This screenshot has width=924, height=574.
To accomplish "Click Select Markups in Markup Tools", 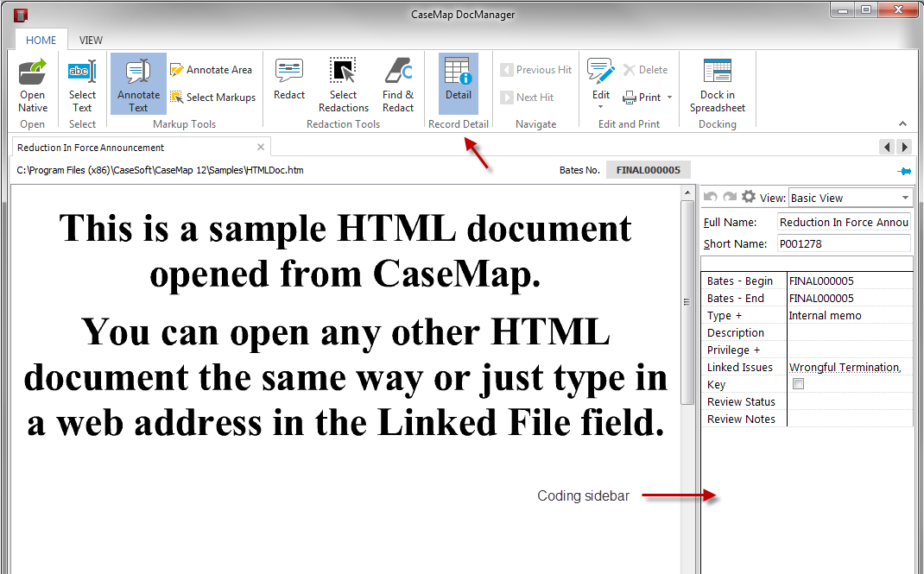I will (x=212, y=97).
